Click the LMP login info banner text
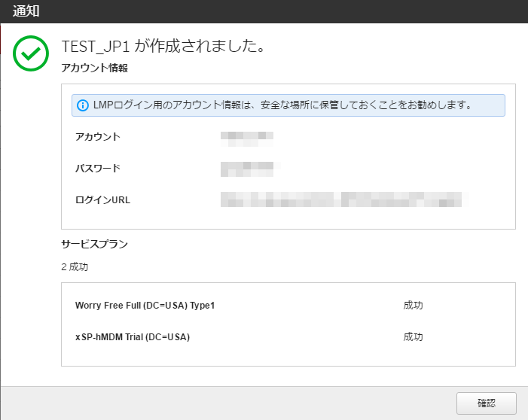The height and width of the screenshot is (420, 528). (x=282, y=105)
